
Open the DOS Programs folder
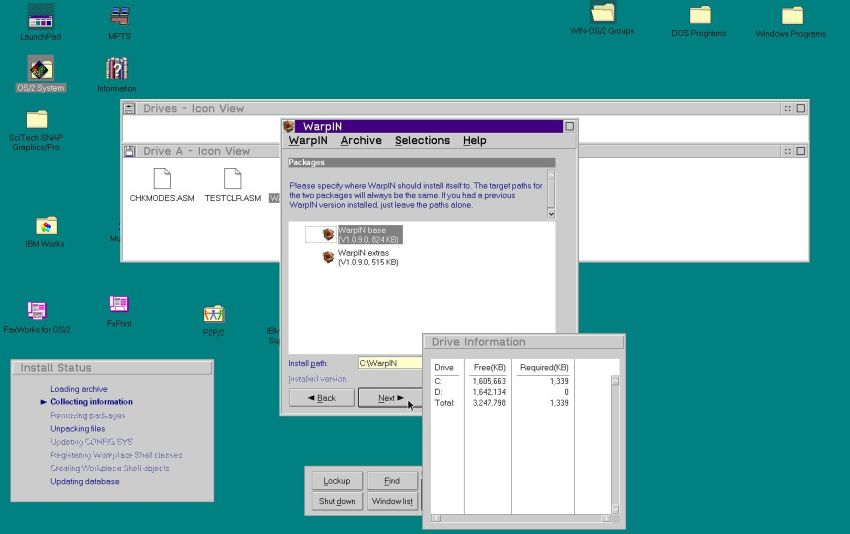(699, 15)
